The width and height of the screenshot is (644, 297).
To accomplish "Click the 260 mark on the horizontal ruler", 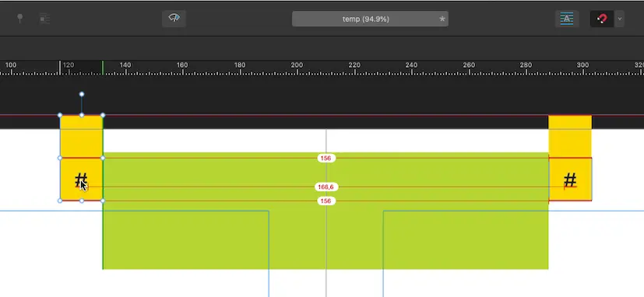I will [x=469, y=65].
